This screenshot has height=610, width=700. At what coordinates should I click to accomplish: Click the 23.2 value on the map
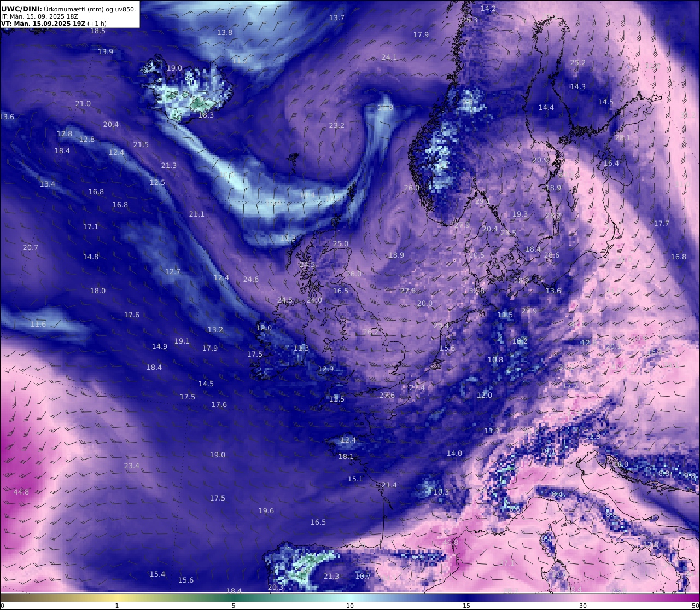point(336,125)
